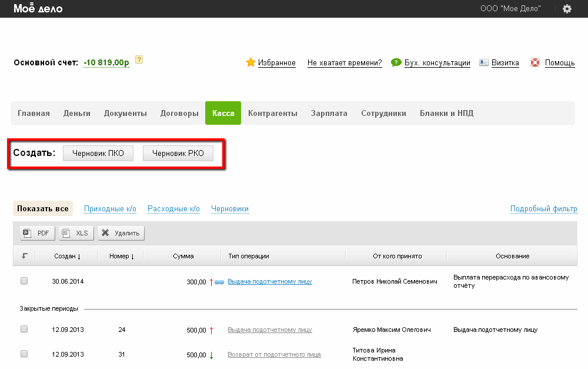Click the yellow question mark hint icon
The height and width of the screenshot is (369, 588).
point(139,59)
